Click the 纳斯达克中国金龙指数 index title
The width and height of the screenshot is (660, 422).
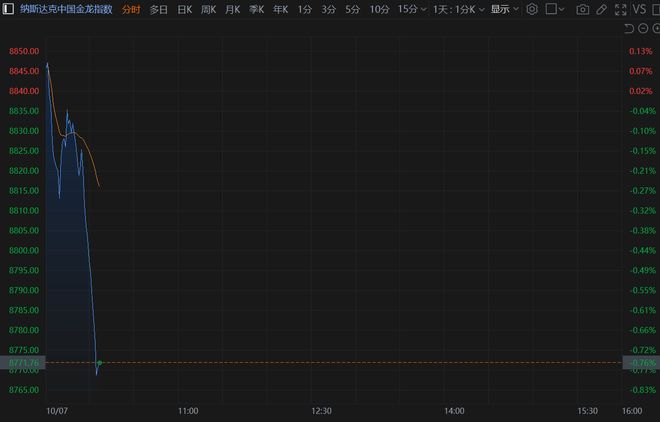point(66,9)
